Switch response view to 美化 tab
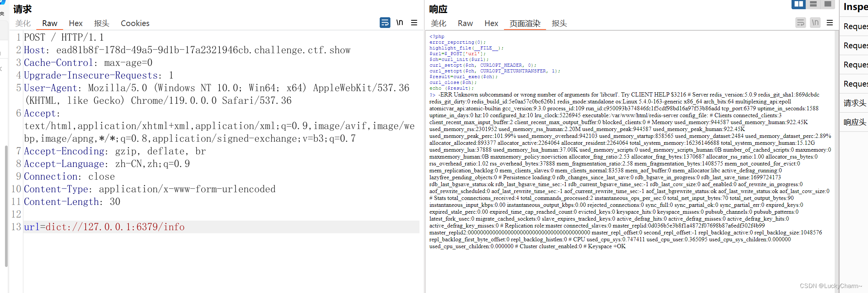868x293 pixels. coord(439,23)
